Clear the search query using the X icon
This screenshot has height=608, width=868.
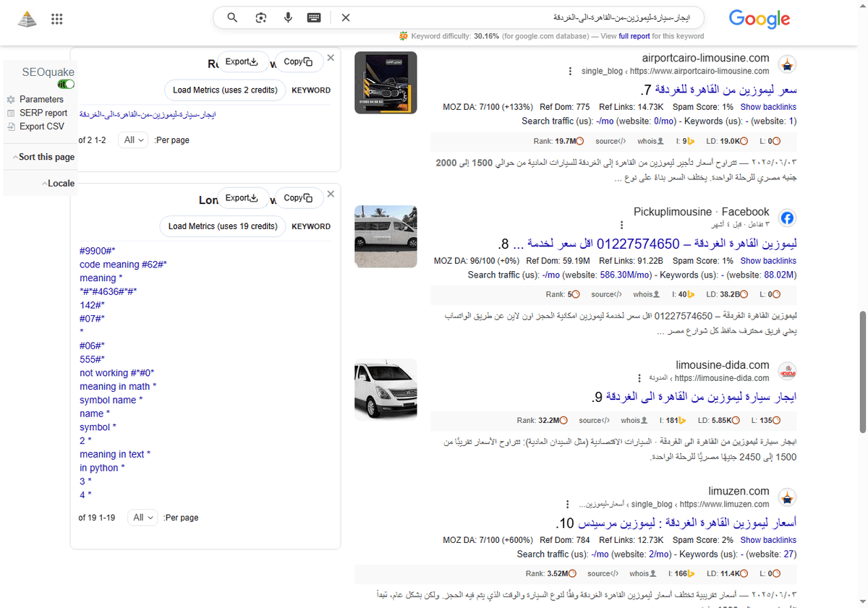[345, 17]
